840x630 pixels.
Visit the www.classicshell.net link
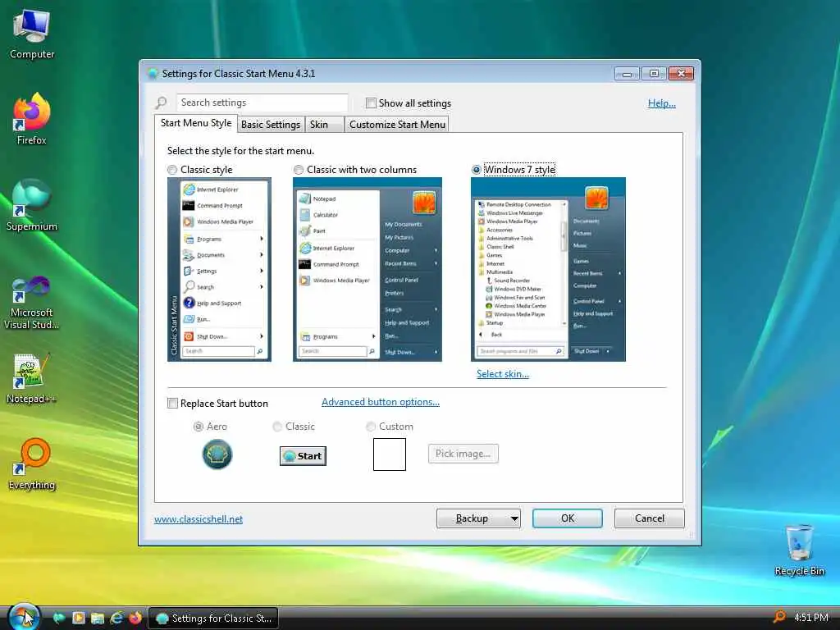tap(199, 519)
